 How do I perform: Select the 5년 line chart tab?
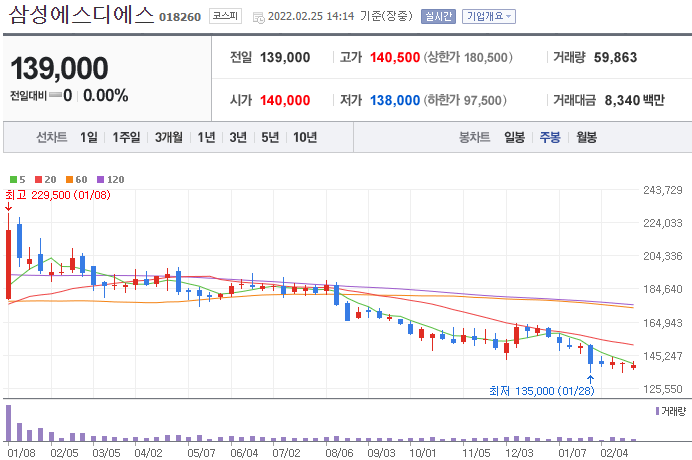click(x=270, y=137)
